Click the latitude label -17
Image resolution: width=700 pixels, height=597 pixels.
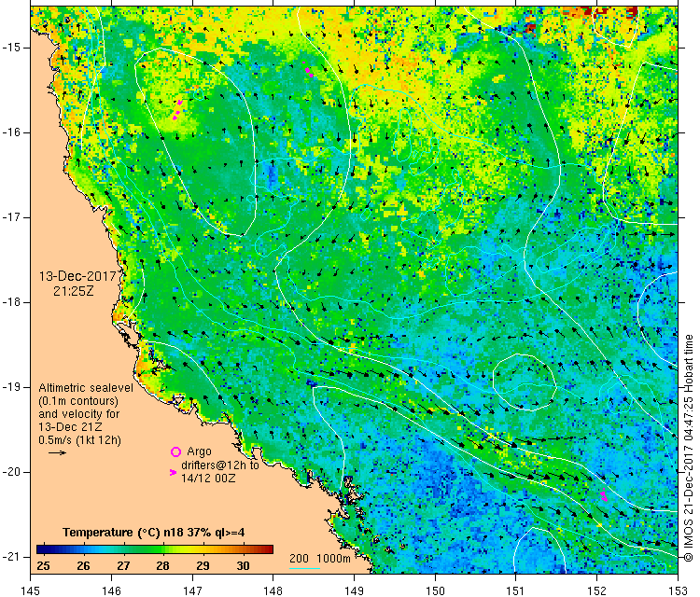point(12,217)
